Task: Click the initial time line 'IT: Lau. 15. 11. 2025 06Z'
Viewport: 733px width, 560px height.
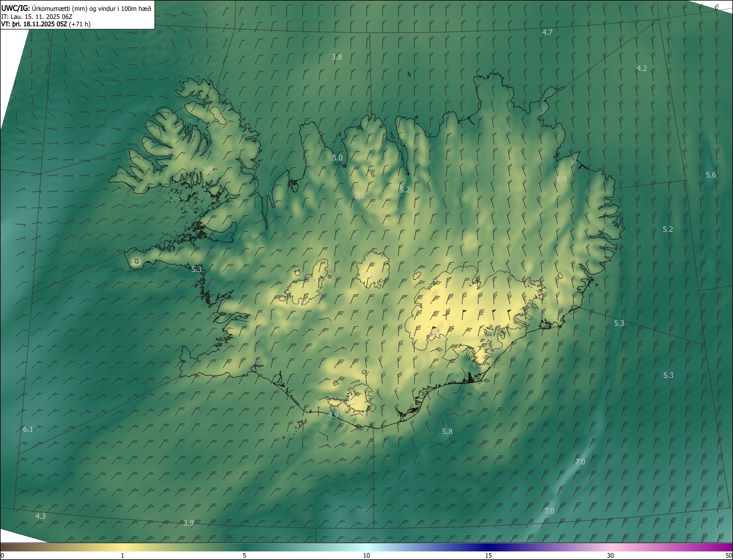Action: pos(37,16)
